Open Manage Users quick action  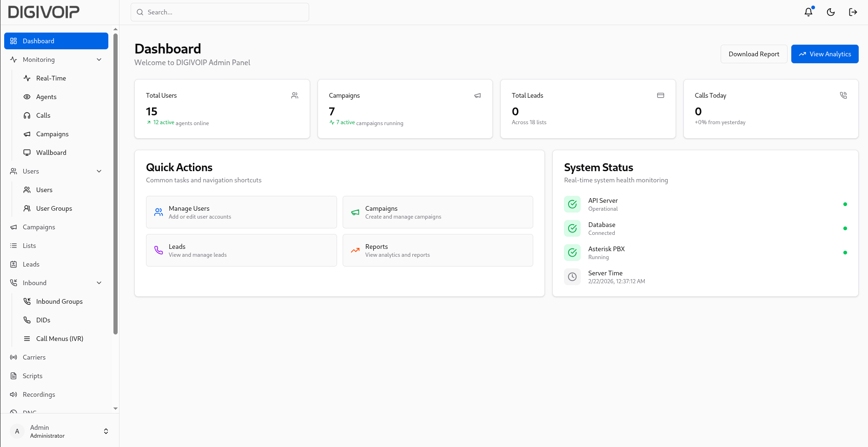[x=241, y=212]
